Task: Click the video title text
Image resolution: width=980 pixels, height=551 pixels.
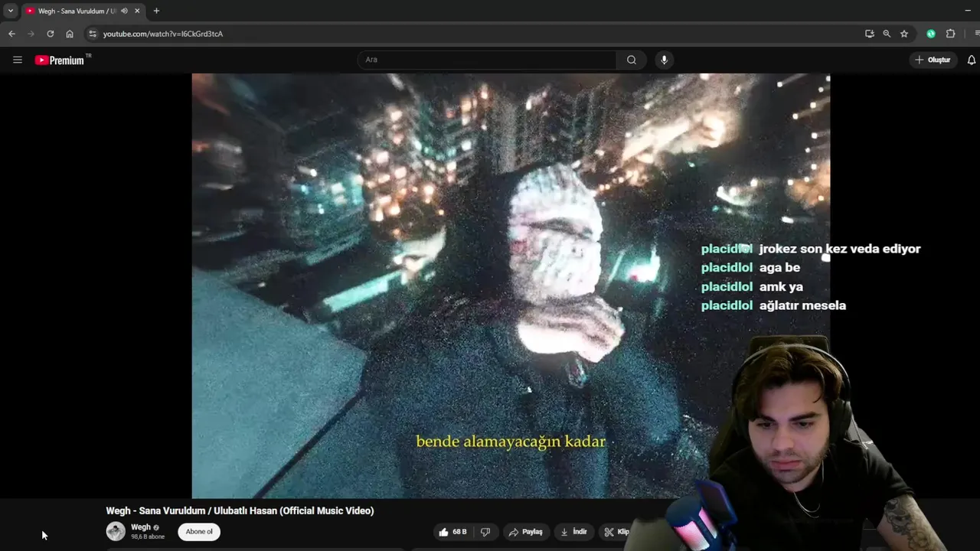Action: coord(240,510)
